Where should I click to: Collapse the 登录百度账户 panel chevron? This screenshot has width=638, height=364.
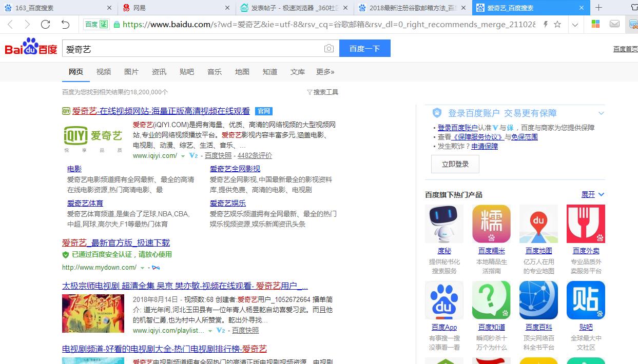(601, 113)
